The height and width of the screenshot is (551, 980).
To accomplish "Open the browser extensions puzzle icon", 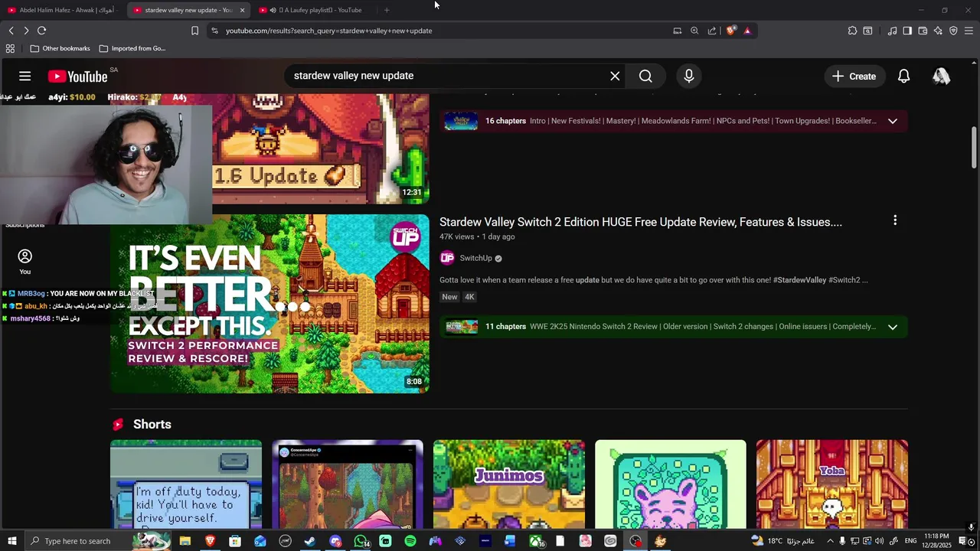I will [852, 31].
